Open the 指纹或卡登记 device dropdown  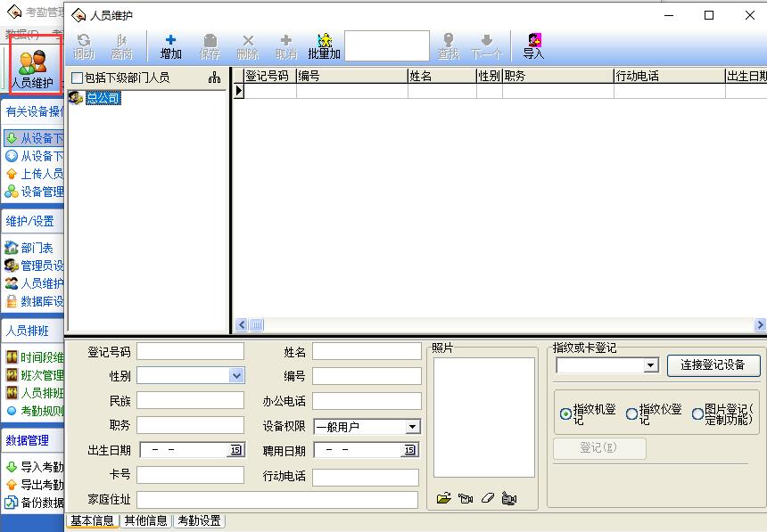tap(650, 365)
